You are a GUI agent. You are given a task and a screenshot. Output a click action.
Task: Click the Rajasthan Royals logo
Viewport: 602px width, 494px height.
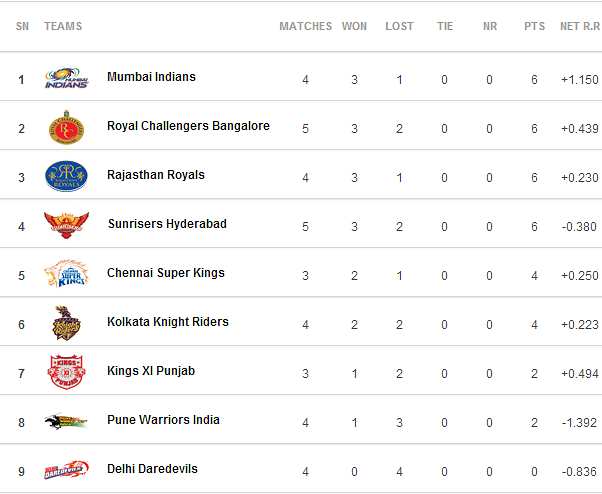(x=66, y=176)
